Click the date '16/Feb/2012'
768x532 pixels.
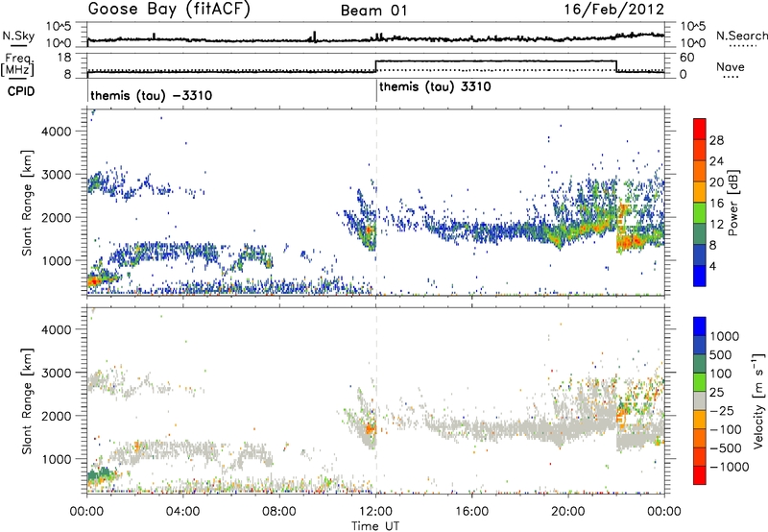(613, 9)
